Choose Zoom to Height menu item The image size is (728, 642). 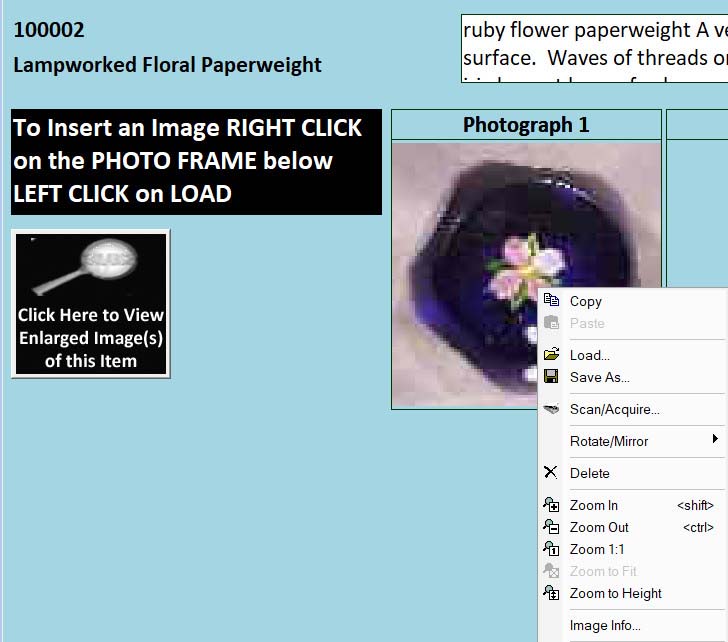[x=615, y=593]
